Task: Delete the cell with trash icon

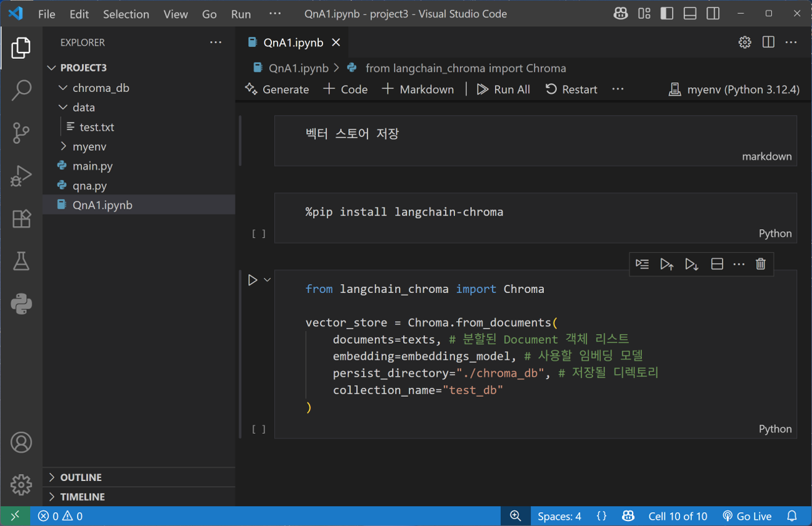Action: (761, 264)
